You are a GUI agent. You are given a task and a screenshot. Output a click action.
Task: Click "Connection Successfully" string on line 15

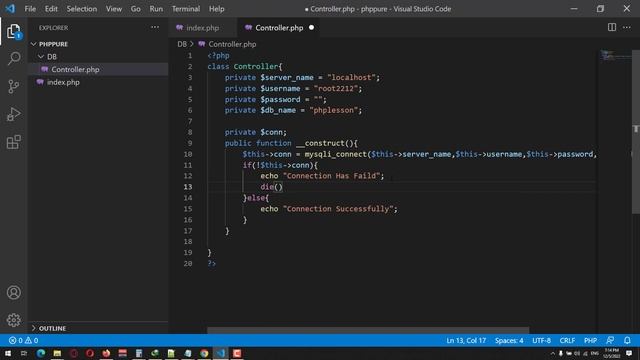pos(338,209)
